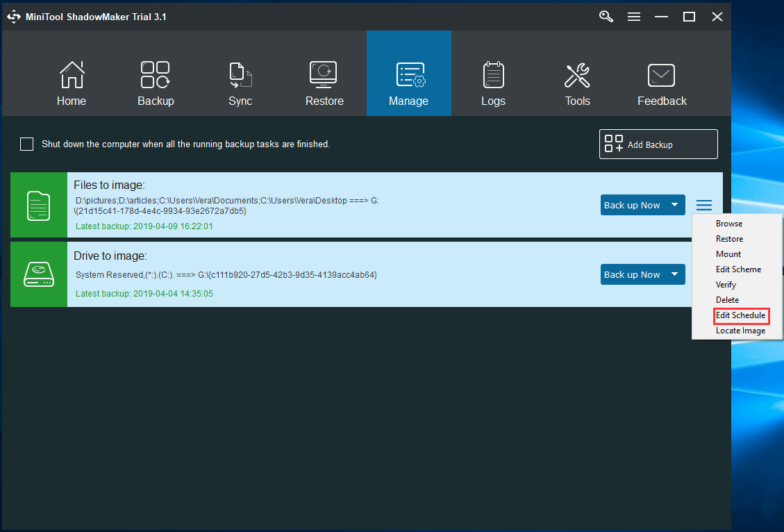The height and width of the screenshot is (532, 784).
Task: Click the 'Drive to image:' title text
Action: [110, 256]
